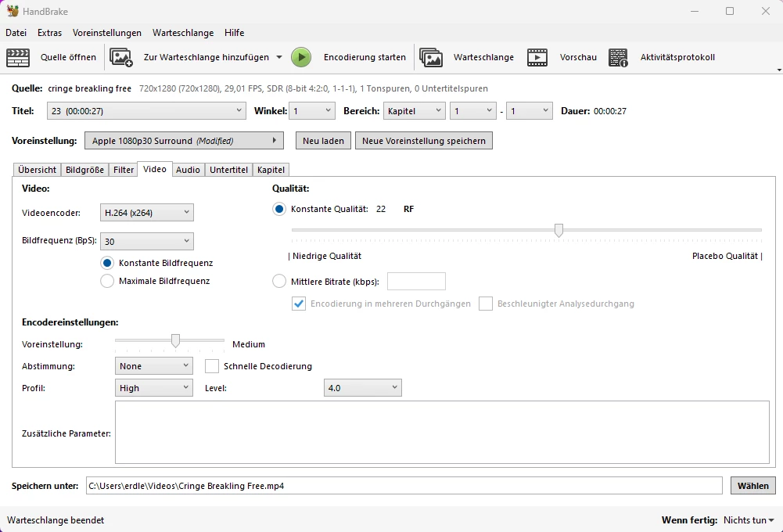783x532 pixels.
Task: Open the Aktivitätsprotokoll toolbar label
Action: pos(677,57)
